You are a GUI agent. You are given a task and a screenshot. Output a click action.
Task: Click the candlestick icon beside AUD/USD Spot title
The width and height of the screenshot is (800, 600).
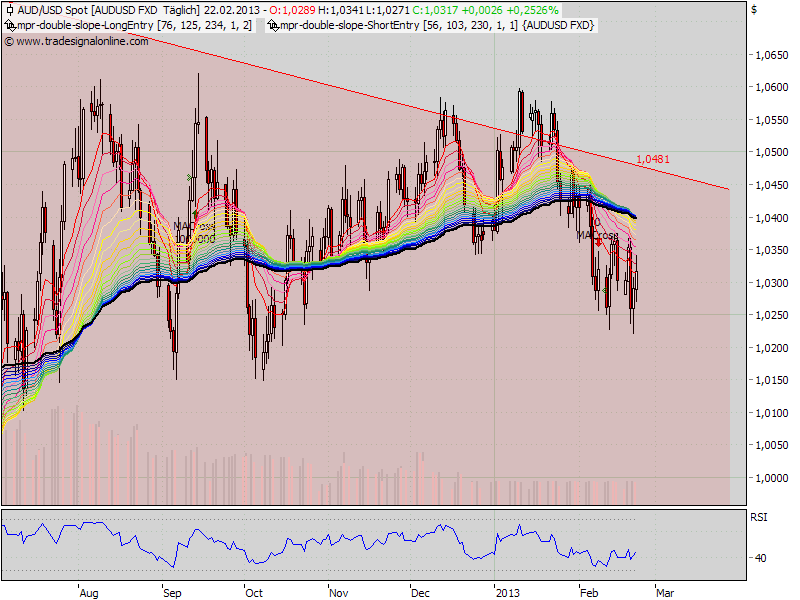(9, 9)
